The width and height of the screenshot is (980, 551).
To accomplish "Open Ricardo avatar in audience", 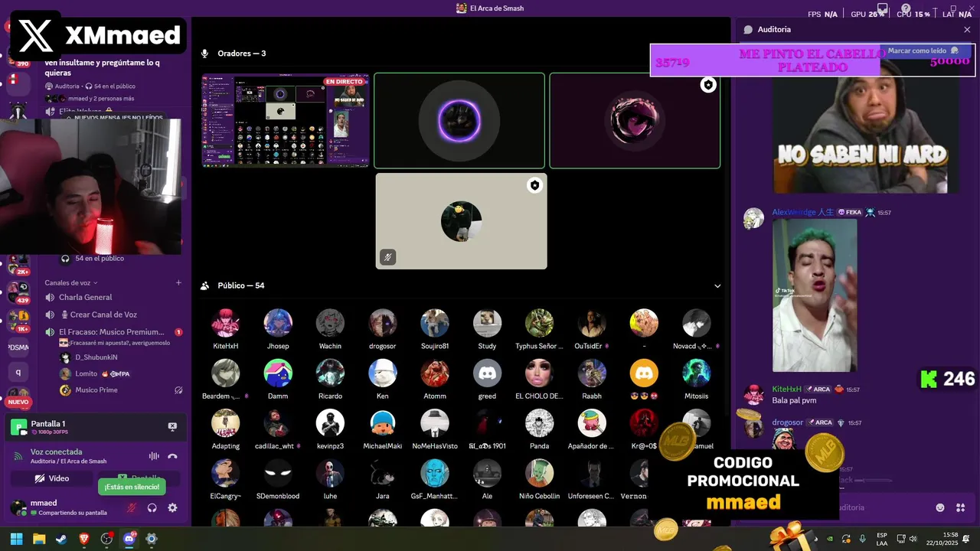I will click(x=330, y=373).
